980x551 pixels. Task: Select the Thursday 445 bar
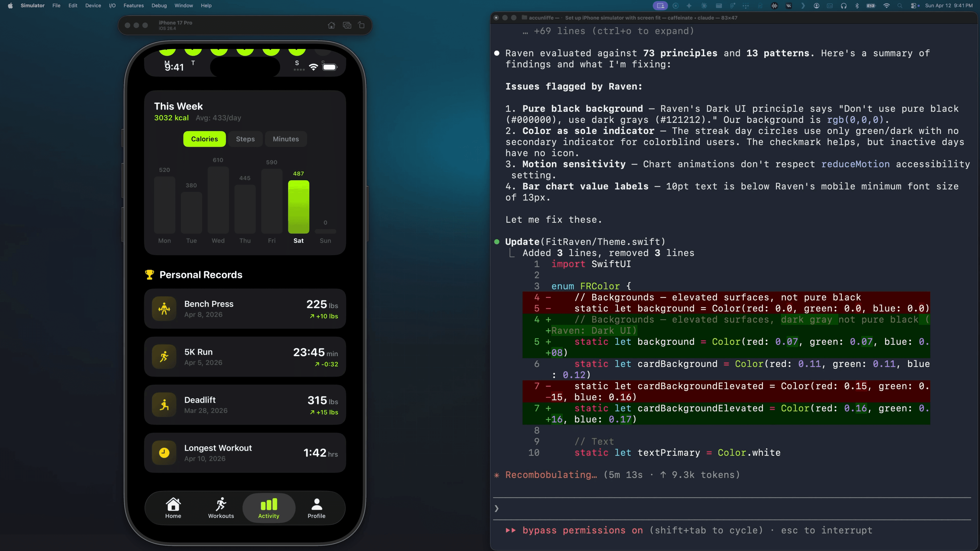(x=245, y=209)
